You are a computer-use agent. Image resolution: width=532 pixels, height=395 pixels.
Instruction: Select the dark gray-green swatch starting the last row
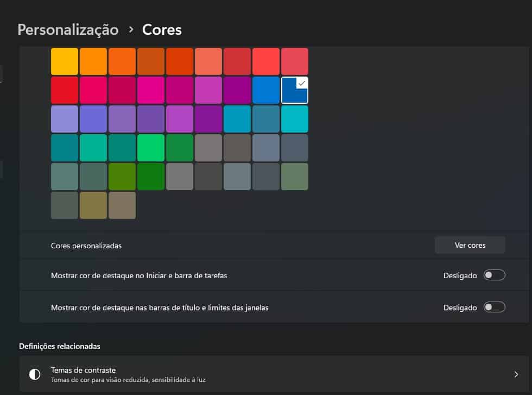click(65, 205)
